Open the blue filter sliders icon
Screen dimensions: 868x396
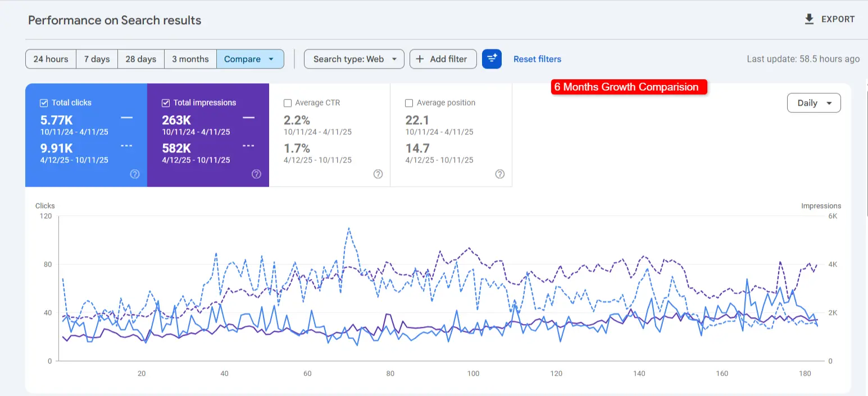492,58
